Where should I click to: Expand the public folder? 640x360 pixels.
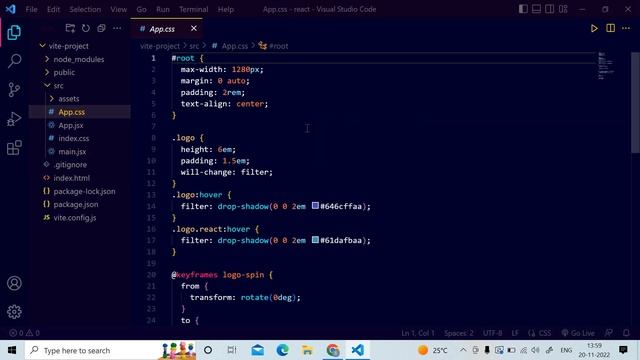[64, 72]
